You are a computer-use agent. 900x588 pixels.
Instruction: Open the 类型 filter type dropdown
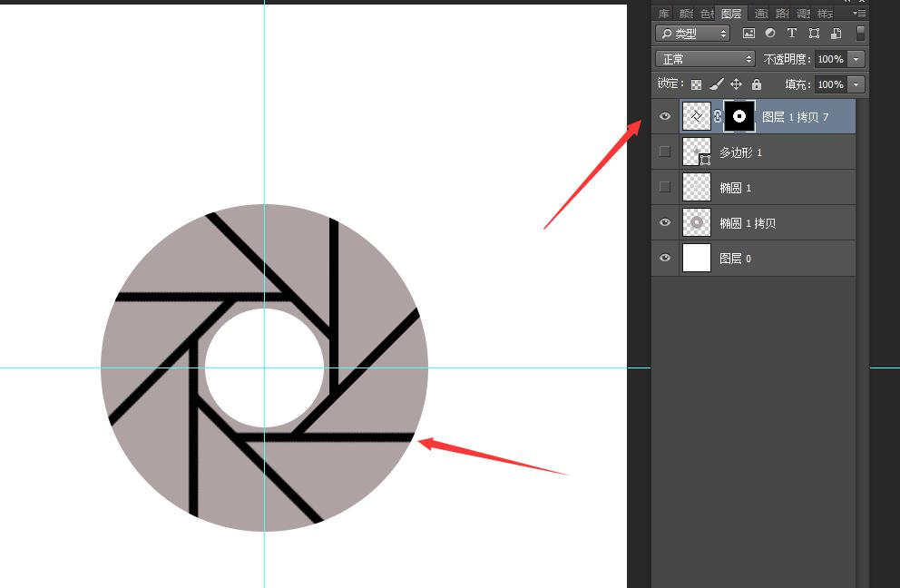[694, 34]
